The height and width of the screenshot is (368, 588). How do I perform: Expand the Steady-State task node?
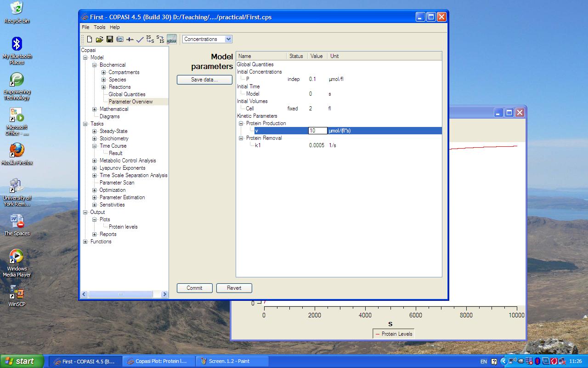[x=95, y=131]
